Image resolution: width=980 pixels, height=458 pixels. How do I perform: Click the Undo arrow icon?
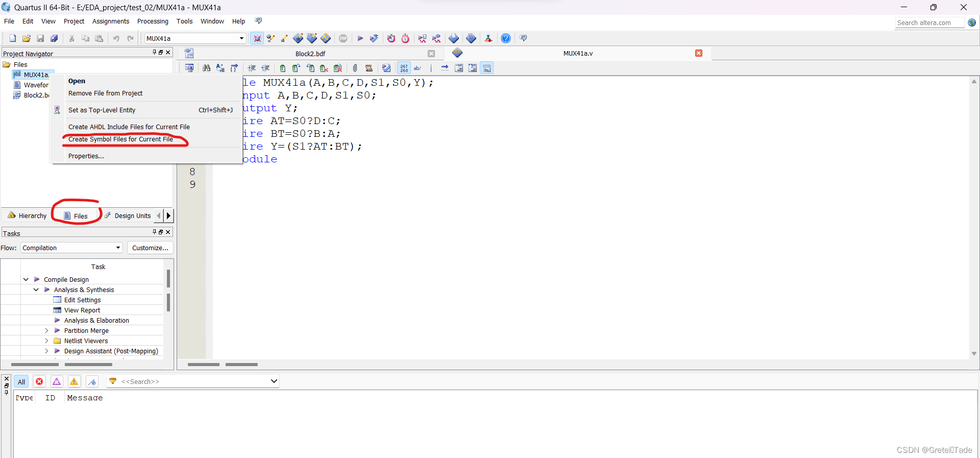click(x=116, y=38)
